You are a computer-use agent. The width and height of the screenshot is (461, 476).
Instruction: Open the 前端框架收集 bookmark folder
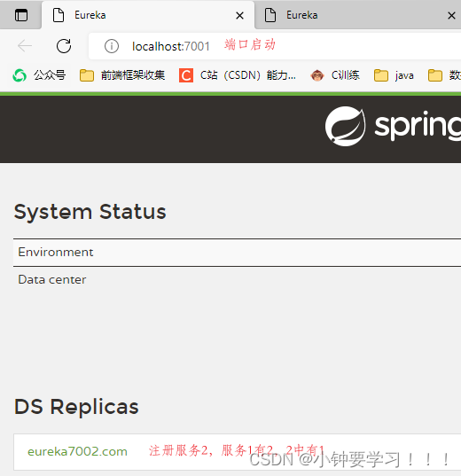coord(122,75)
